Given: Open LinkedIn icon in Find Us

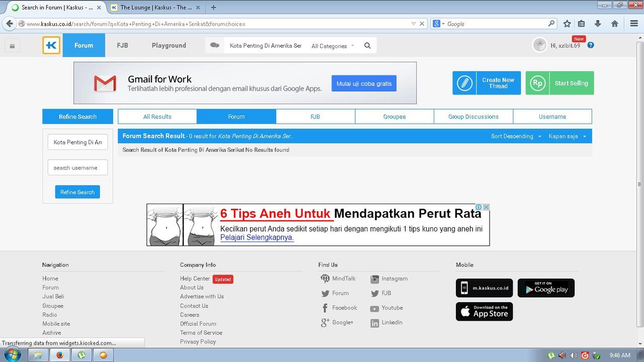Looking at the screenshot, I should pyautogui.click(x=374, y=323).
